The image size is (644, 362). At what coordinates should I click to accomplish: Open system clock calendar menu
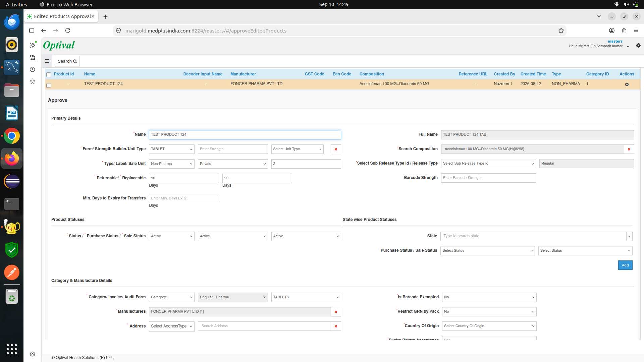click(x=334, y=4)
